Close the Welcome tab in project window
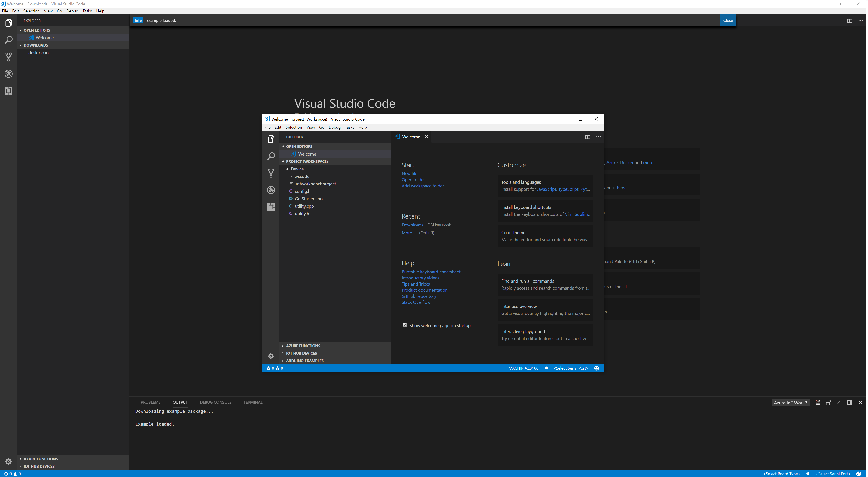The height and width of the screenshot is (477, 868). 427,137
